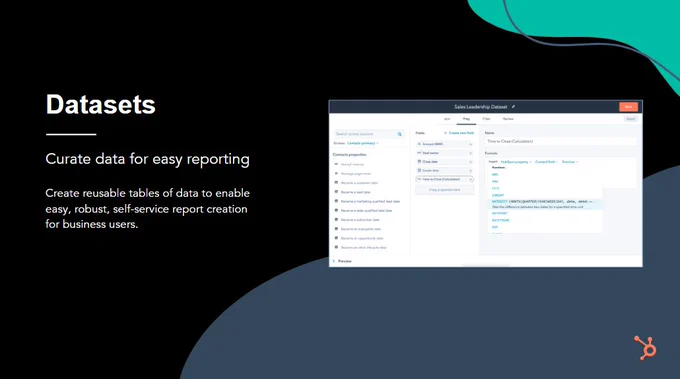This screenshot has height=379, width=680.
Task: Select the Amount field chip
Action: tap(445, 144)
